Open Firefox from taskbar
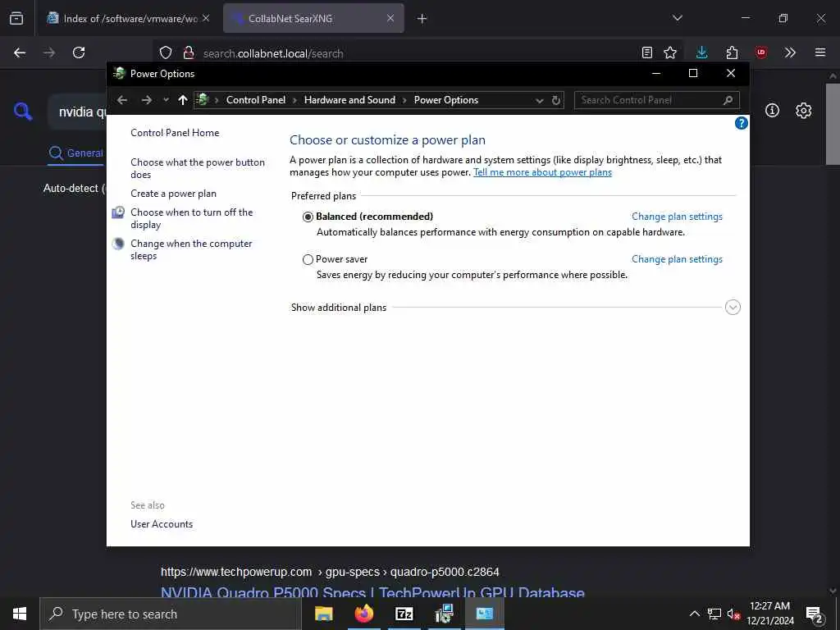This screenshot has width=840, height=630. click(x=363, y=614)
